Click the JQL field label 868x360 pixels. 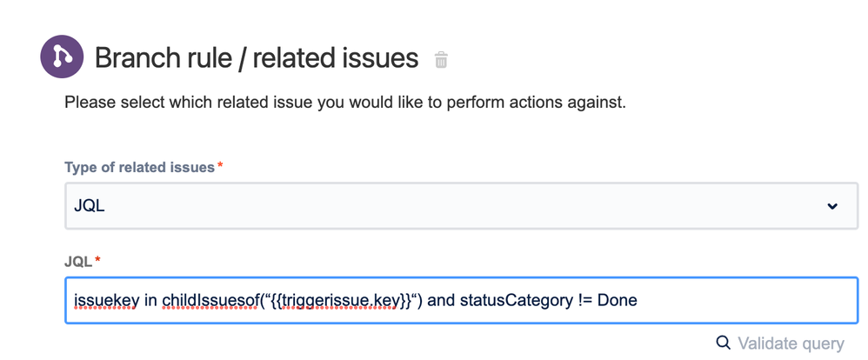77,260
